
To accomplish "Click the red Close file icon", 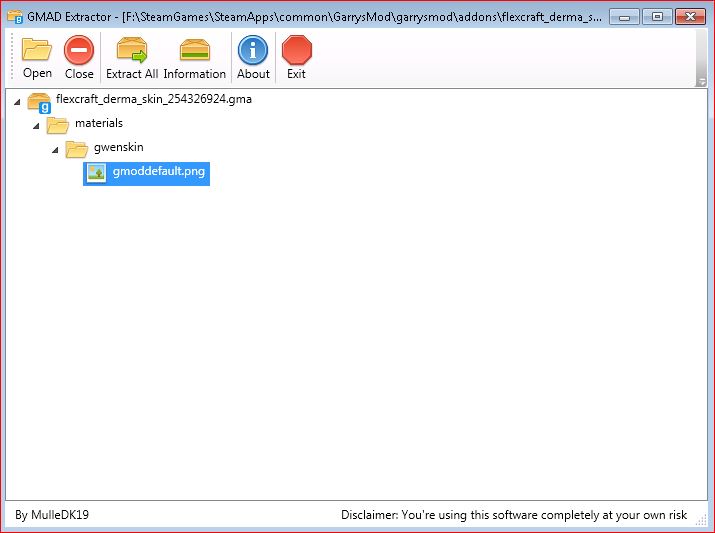I will (79, 50).
